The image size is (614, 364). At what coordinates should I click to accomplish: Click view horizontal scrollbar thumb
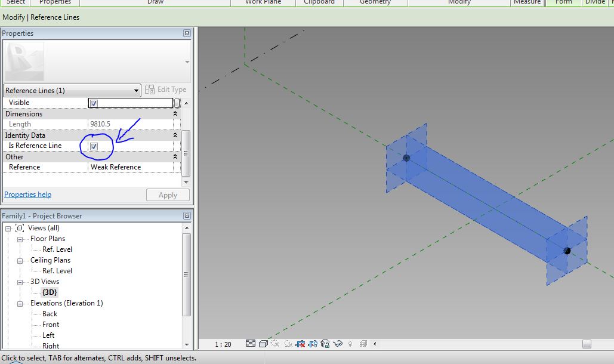pos(587,344)
